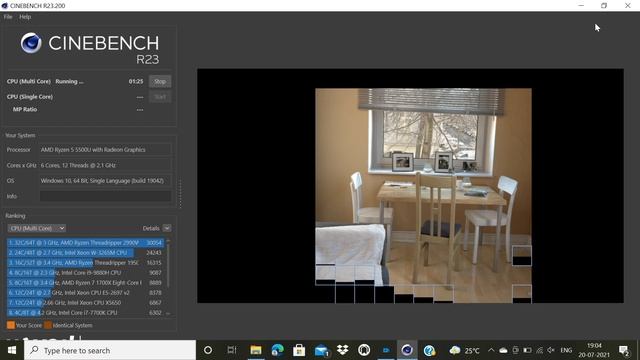Click the disabled Start button for Single Core
The height and width of the screenshot is (360, 640).
160,97
